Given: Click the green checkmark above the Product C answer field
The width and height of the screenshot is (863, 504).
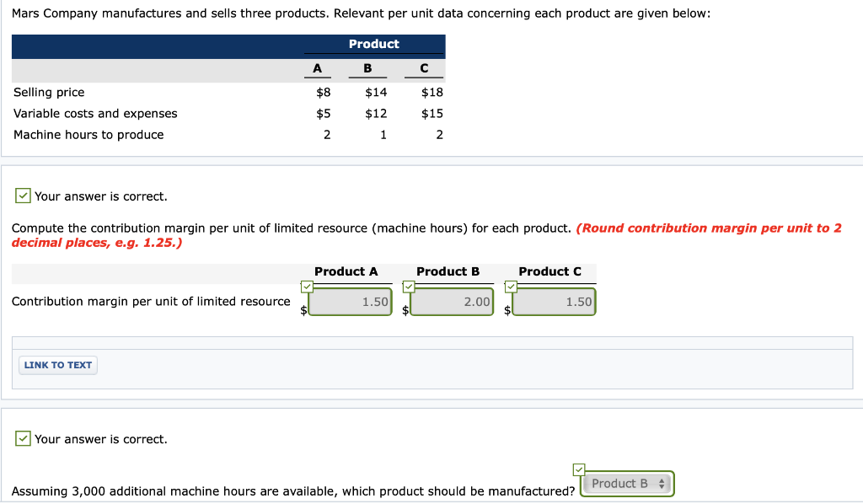Looking at the screenshot, I should 510,287.
